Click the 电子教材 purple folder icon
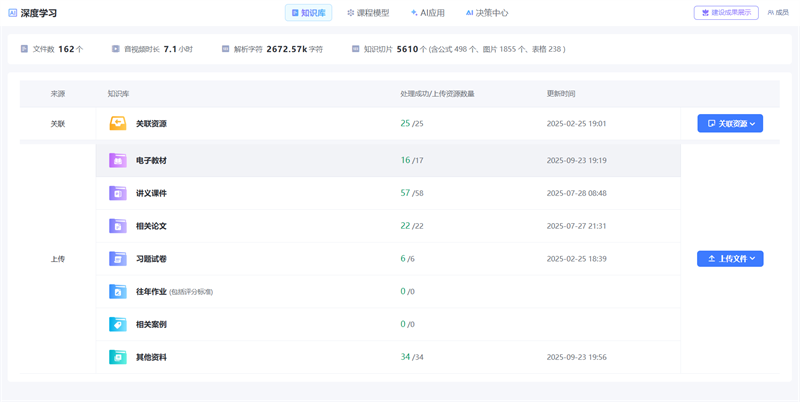This screenshot has width=800, height=402. 117,160
